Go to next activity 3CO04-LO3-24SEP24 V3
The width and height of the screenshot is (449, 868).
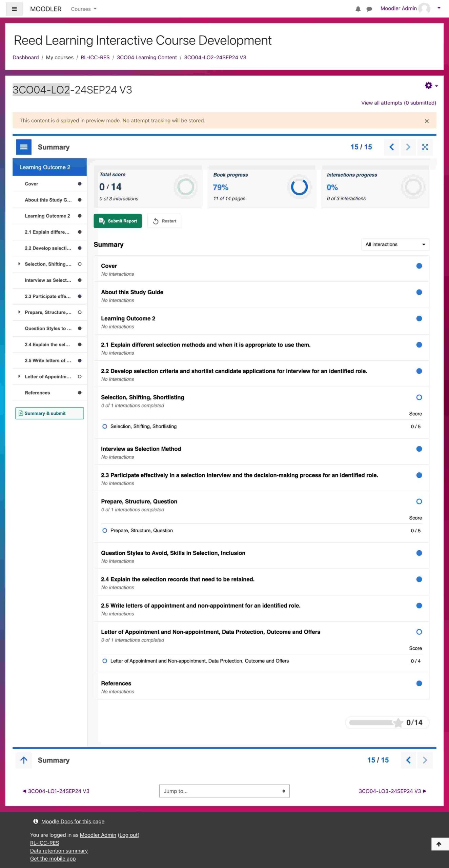point(392,791)
